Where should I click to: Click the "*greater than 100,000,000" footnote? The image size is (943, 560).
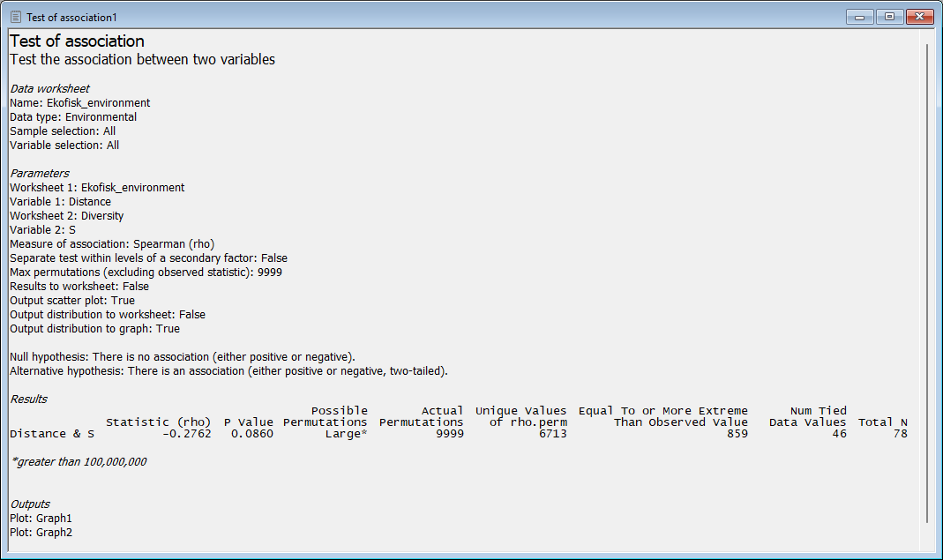(78, 462)
